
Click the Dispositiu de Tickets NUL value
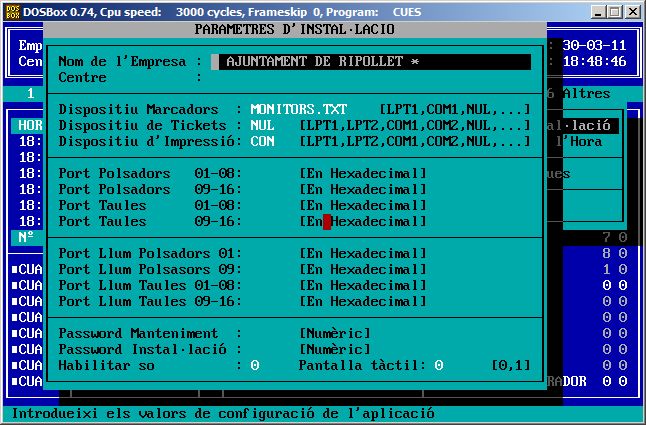point(262,125)
